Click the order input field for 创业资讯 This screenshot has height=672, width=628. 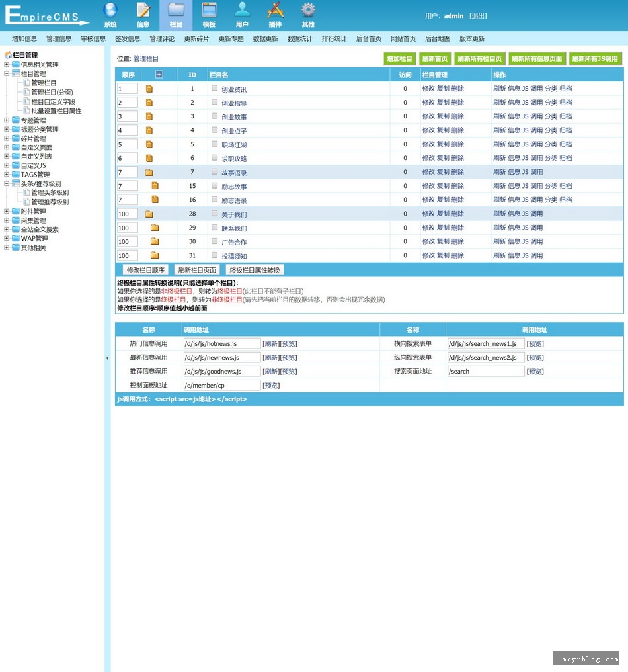[x=127, y=89]
